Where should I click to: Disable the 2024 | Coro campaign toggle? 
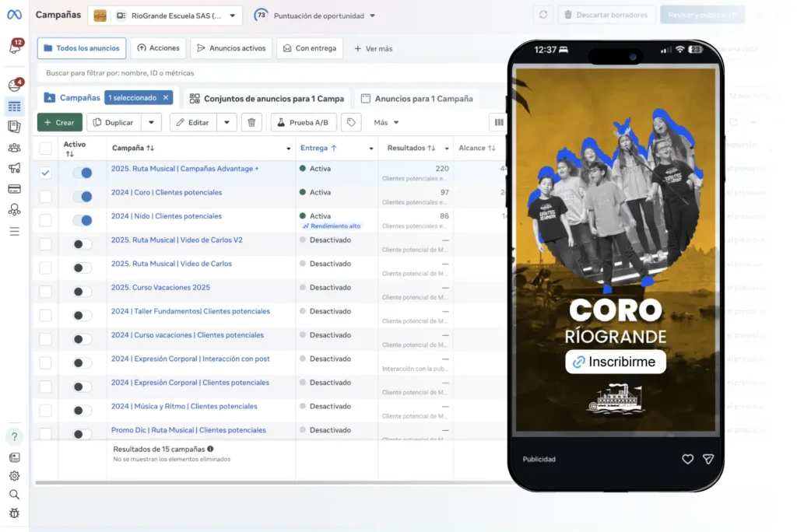[x=82, y=197]
